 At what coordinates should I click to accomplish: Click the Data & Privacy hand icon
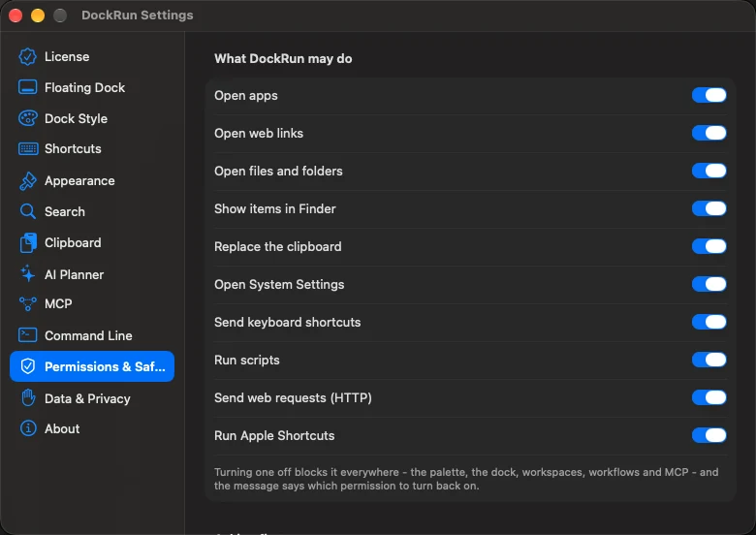point(28,398)
